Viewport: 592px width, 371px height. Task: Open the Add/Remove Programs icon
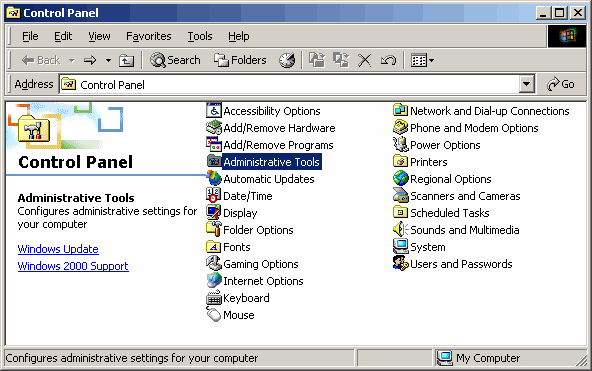pyautogui.click(x=214, y=145)
